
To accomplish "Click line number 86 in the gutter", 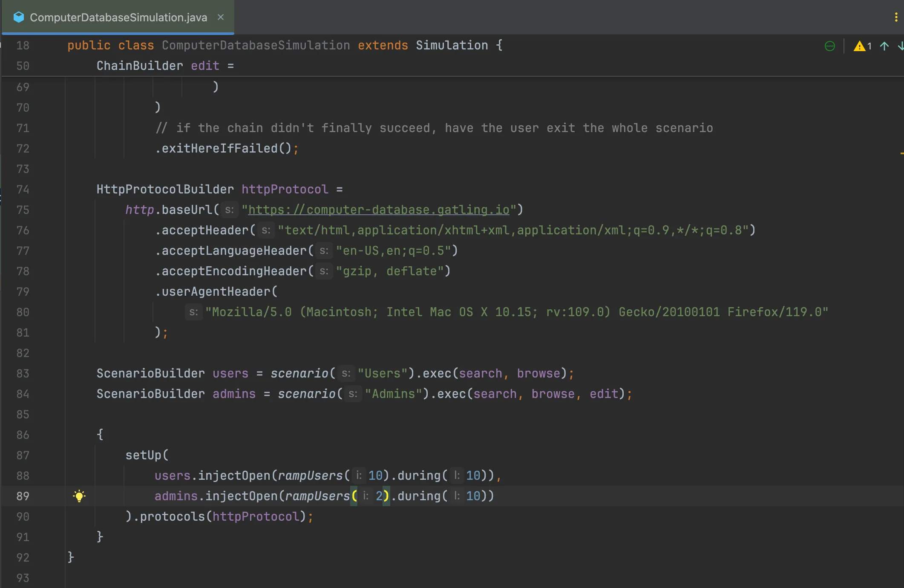I will tap(23, 435).
